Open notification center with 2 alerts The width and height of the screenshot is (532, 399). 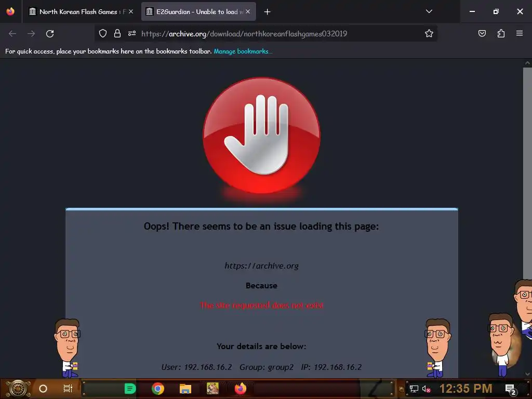510,389
